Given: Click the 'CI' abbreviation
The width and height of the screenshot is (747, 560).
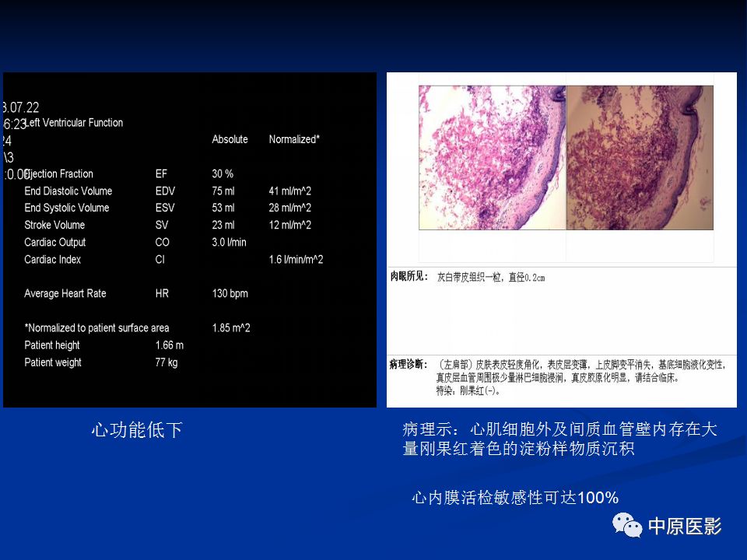Looking at the screenshot, I should (160, 260).
